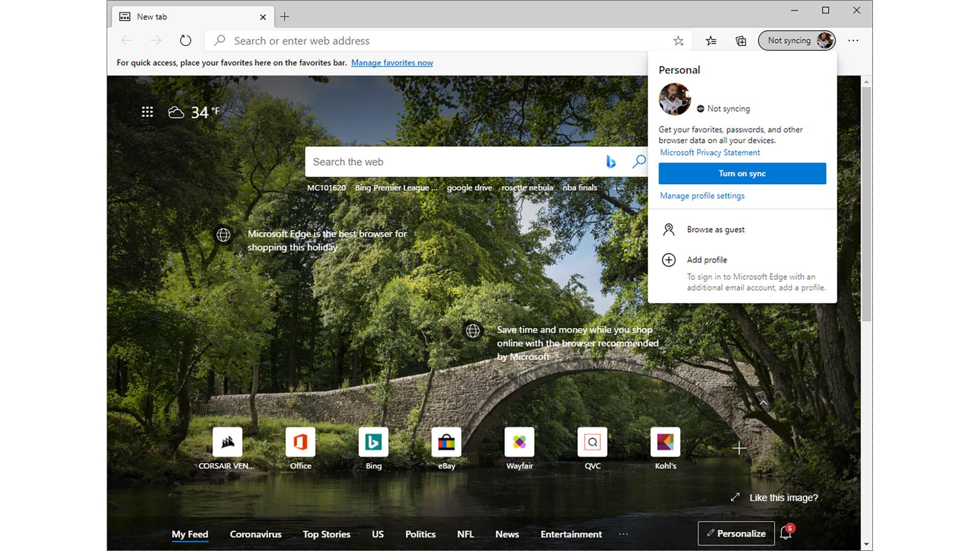The width and height of the screenshot is (980, 551).
Task: Open the notifications bell icon
Action: click(786, 533)
